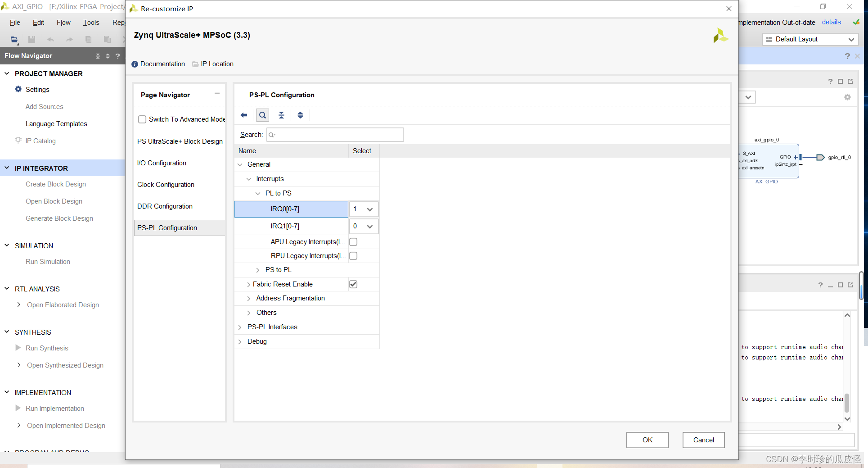Expand PS-PL Interfaces node

(x=240, y=327)
